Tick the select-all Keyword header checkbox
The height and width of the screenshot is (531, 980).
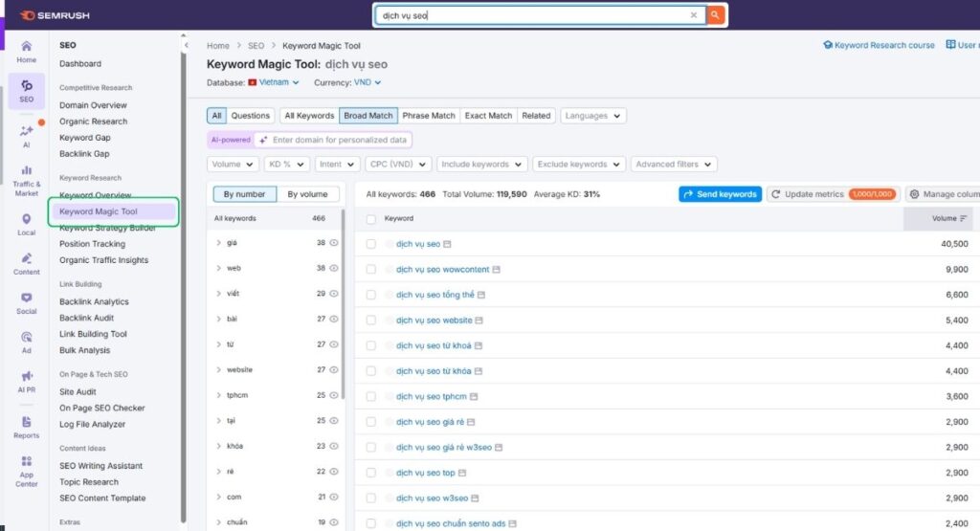click(x=371, y=219)
